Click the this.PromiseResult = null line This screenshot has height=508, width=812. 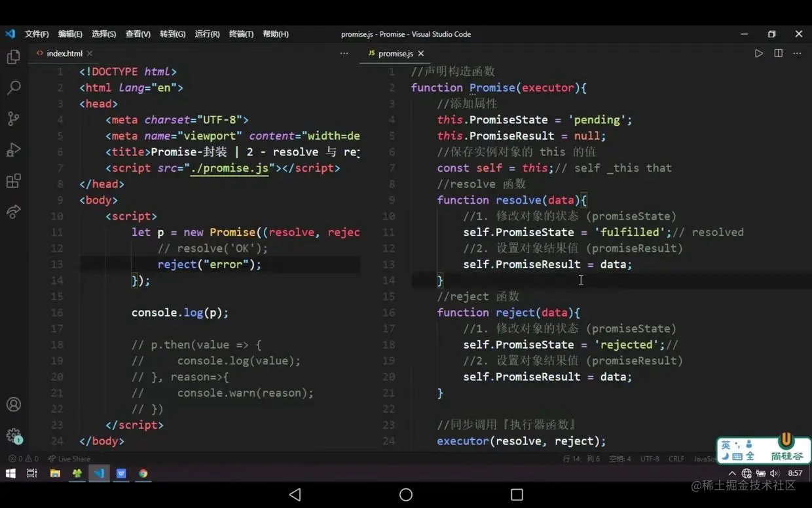[521, 136]
